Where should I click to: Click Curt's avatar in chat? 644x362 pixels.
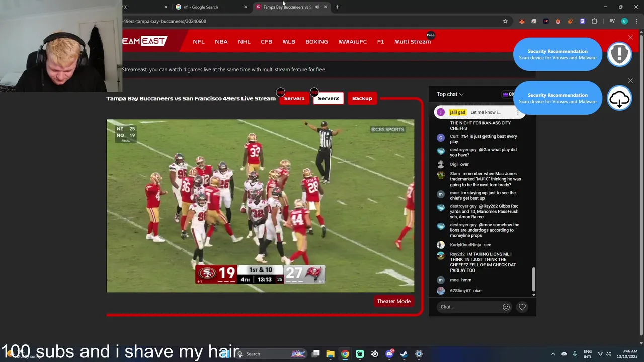pyautogui.click(x=441, y=137)
